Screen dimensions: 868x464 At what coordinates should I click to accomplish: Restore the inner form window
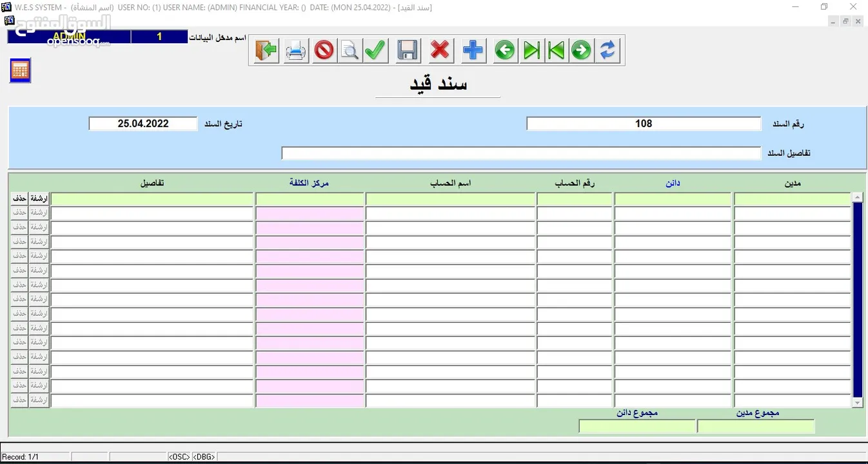pos(845,21)
